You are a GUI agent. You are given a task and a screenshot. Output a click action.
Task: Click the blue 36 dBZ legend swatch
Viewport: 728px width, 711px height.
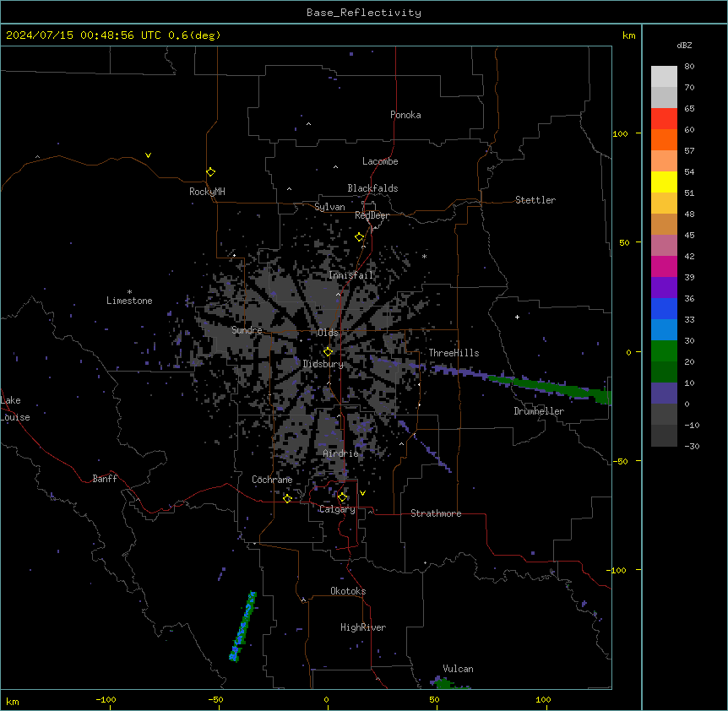664,308
